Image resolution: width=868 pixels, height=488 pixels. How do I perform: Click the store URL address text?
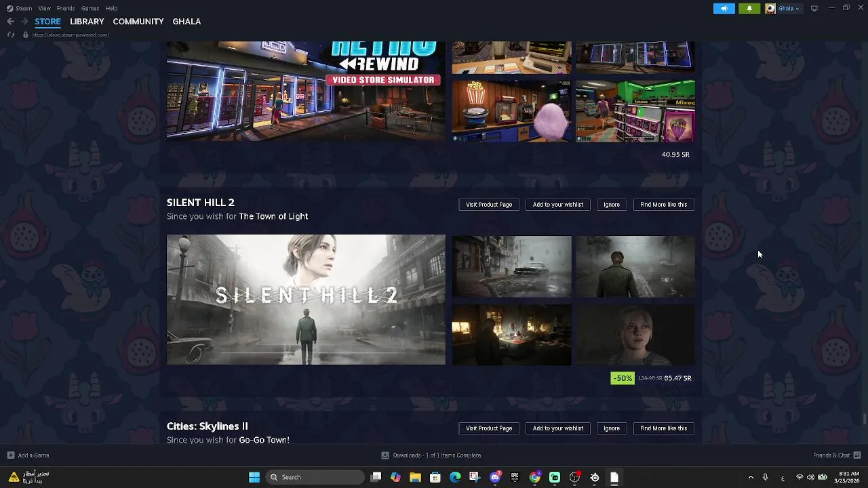[71, 35]
